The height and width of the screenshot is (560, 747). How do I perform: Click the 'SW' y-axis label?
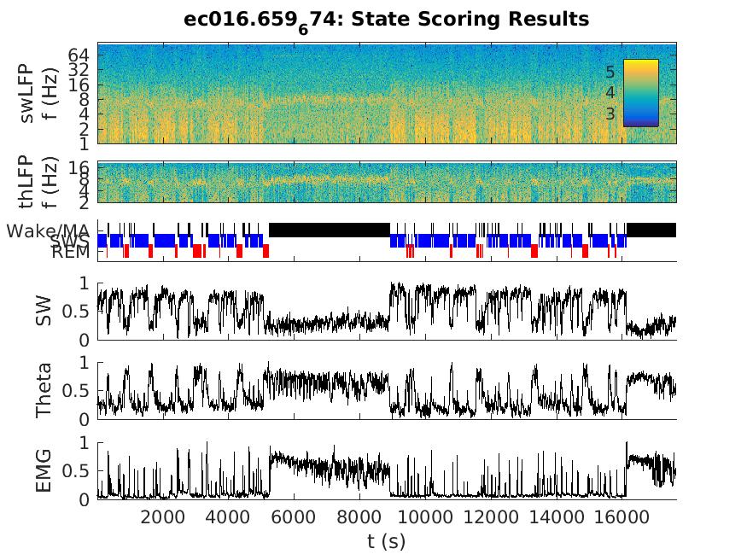43,312
